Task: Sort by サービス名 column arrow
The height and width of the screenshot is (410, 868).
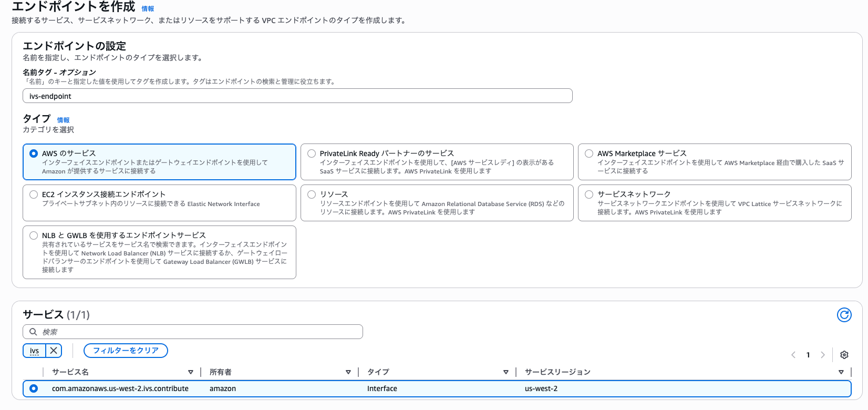Action: tap(191, 372)
